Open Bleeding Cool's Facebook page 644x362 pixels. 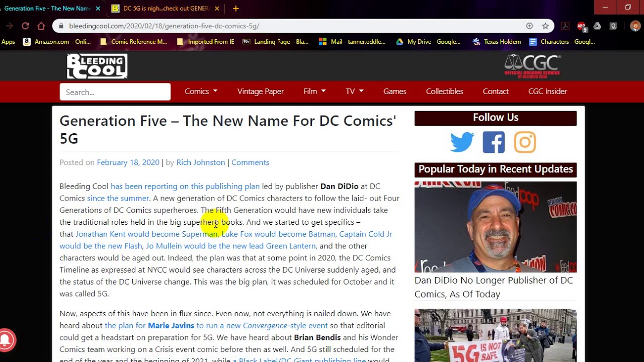tap(494, 142)
